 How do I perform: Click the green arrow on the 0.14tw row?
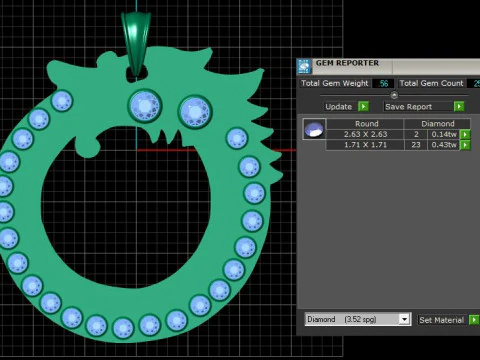click(x=465, y=134)
